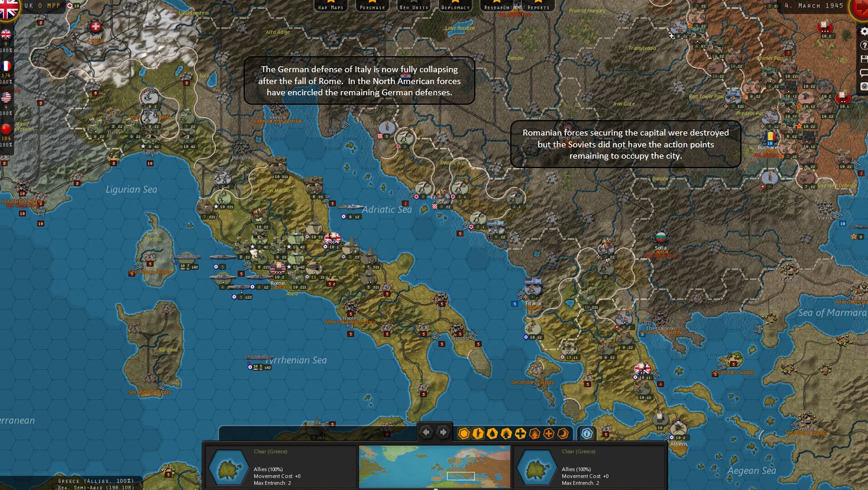The height and width of the screenshot is (490, 868).
Task: Open the Reports menu
Action: [538, 6]
